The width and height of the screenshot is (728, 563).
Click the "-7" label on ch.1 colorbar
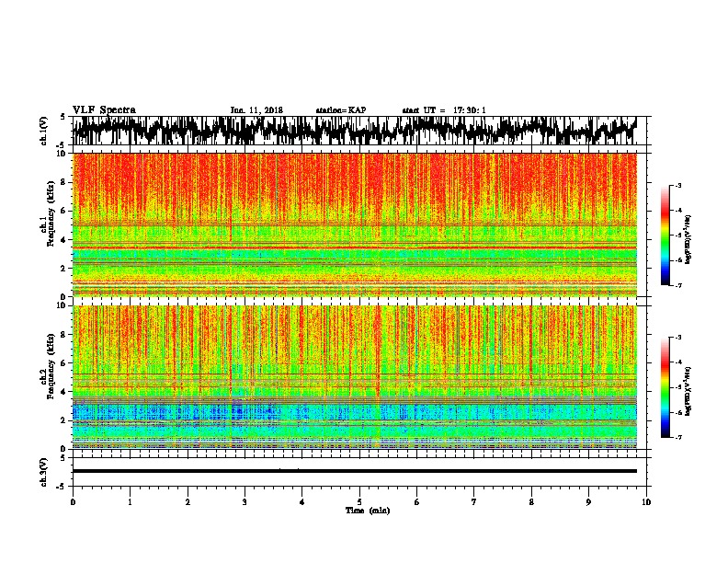coord(677,285)
